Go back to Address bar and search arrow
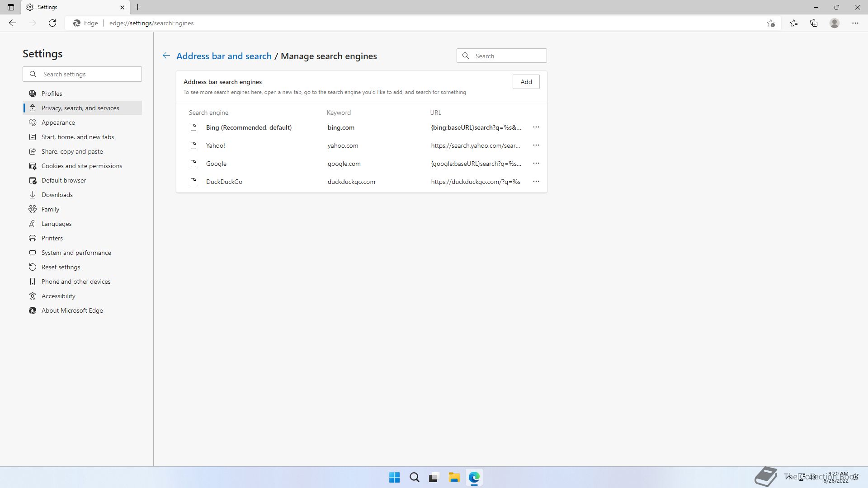Viewport: 868px width, 488px height. [x=166, y=56]
